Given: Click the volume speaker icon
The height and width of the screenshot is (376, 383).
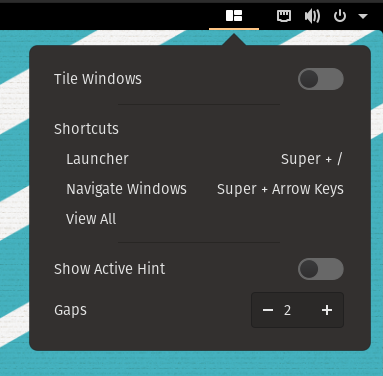Looking at the screenshot, I should pyautogui.click(x=312, y=16).
